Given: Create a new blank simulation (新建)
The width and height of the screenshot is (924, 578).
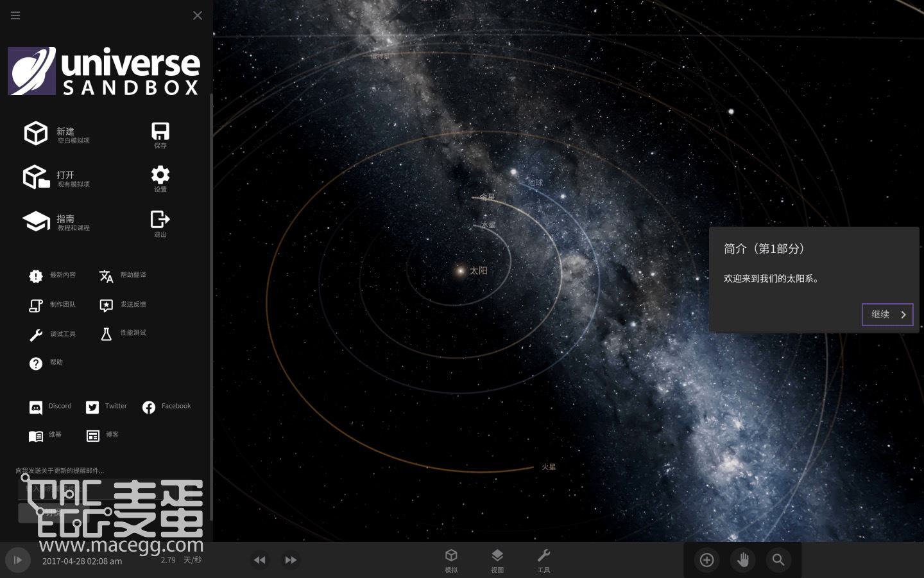Looking at the screenshot, I should coord(56,134).
